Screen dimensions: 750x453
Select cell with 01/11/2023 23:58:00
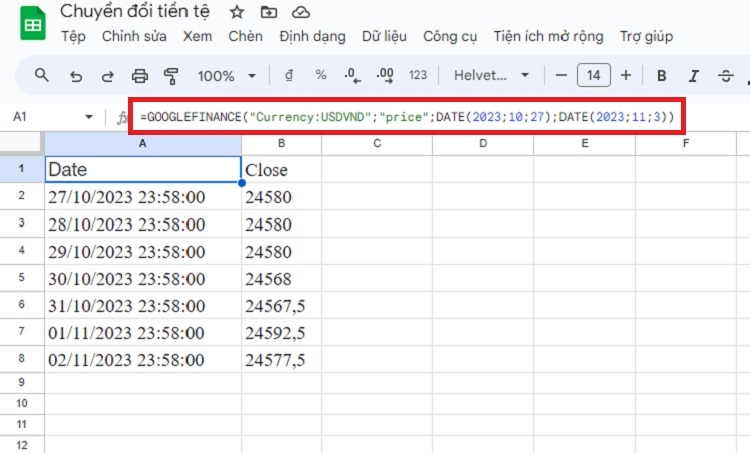[x=143, y=332]
